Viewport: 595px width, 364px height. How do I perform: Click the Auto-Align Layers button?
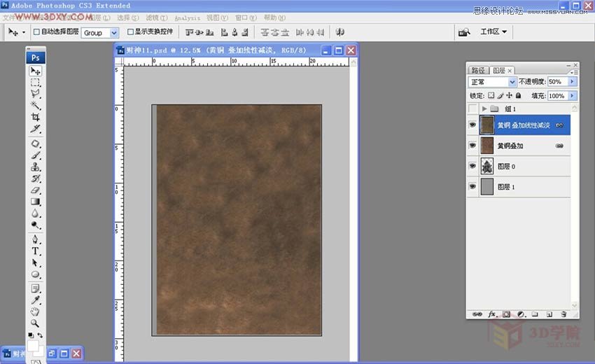pyautogui.click(x=339, y=32)
